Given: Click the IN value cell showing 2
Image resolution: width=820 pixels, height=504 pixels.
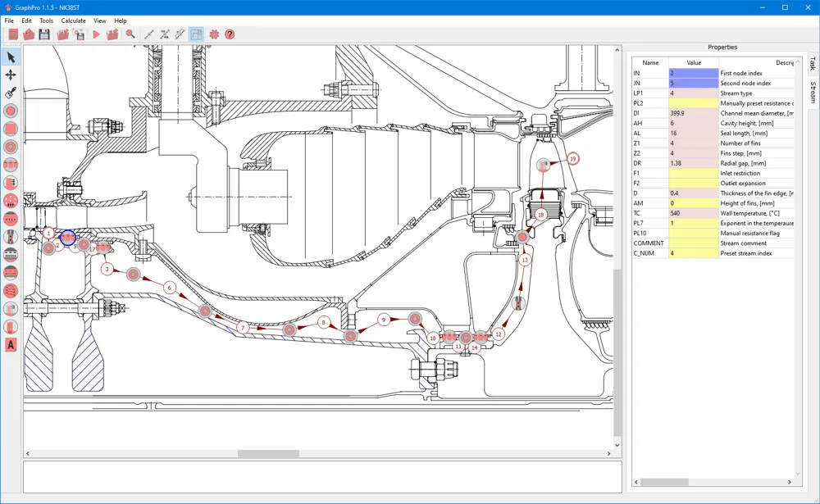Looking at the screenshot, I should point(694,73).
